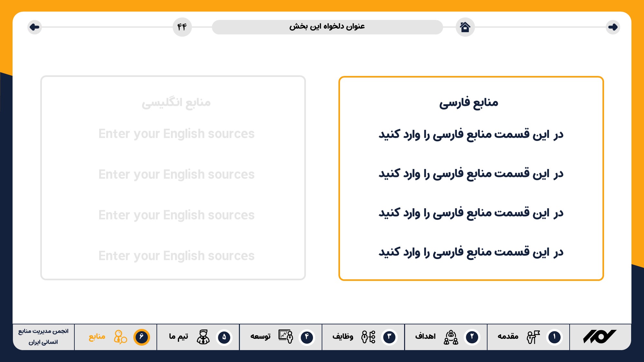644x362 pixels.
Task: Click the workflow icon beside وظایف
Action: click(x=368, y=337)
